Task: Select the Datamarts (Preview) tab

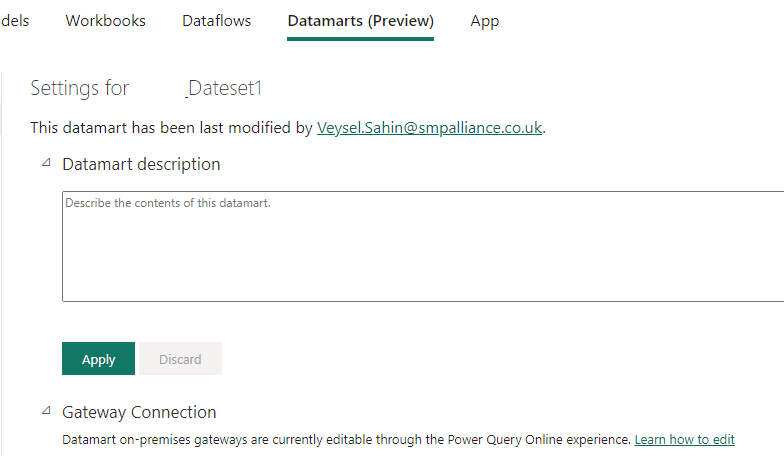Action: tap(360, 20)
